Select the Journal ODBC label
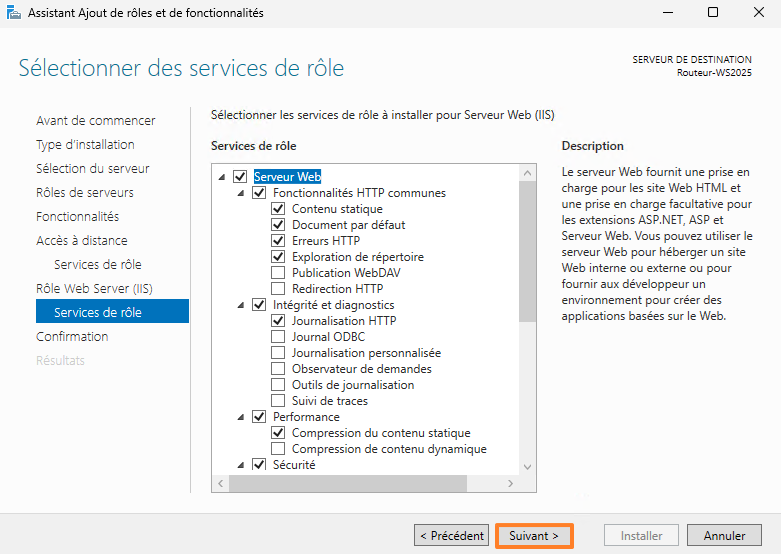Screen dimensions: 781x554 point(328,337)
